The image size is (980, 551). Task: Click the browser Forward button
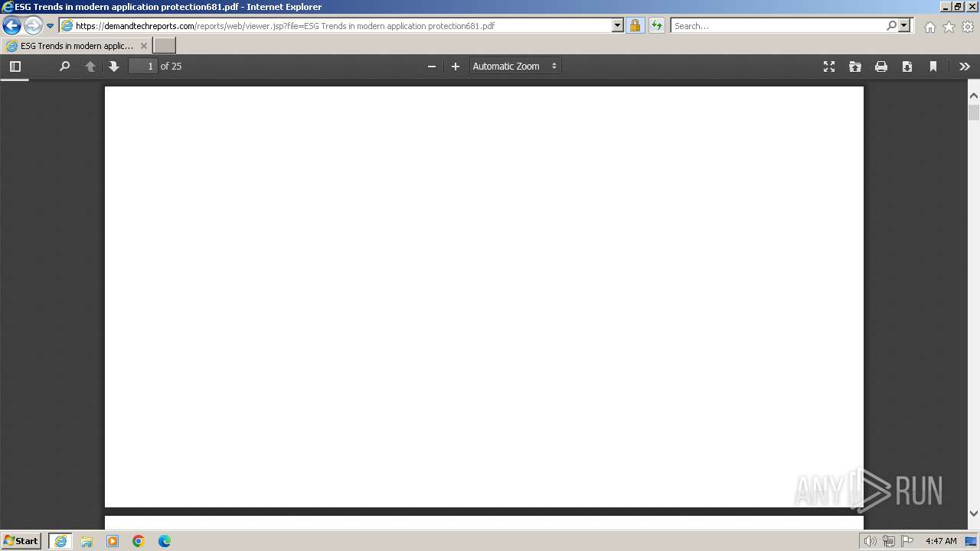[33, 25]
